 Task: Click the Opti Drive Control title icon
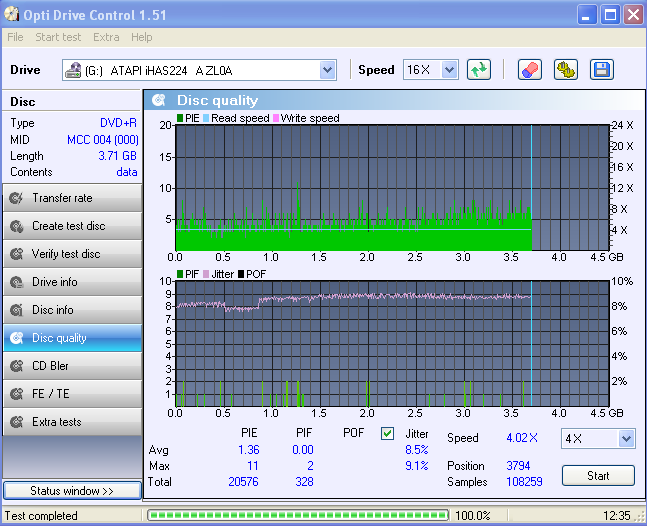pyautogui.click(x=11, y=14)
